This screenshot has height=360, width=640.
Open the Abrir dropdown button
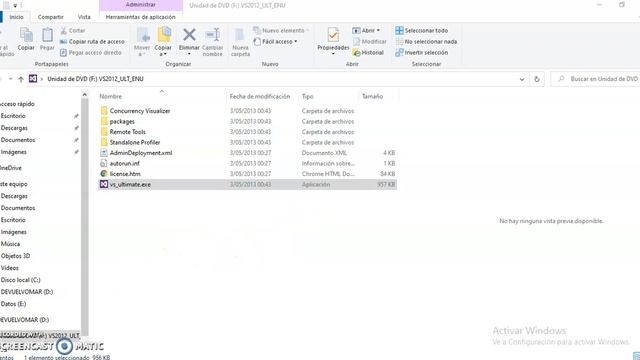click(x=367, y=31)
